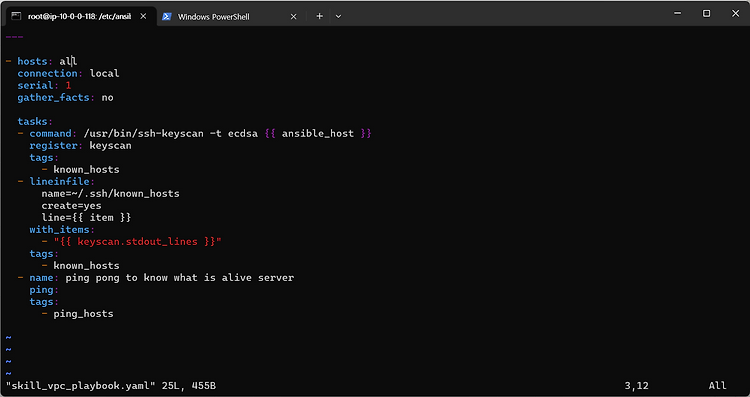
Task: Click the 'command' key text
Action: pos(50,133)
